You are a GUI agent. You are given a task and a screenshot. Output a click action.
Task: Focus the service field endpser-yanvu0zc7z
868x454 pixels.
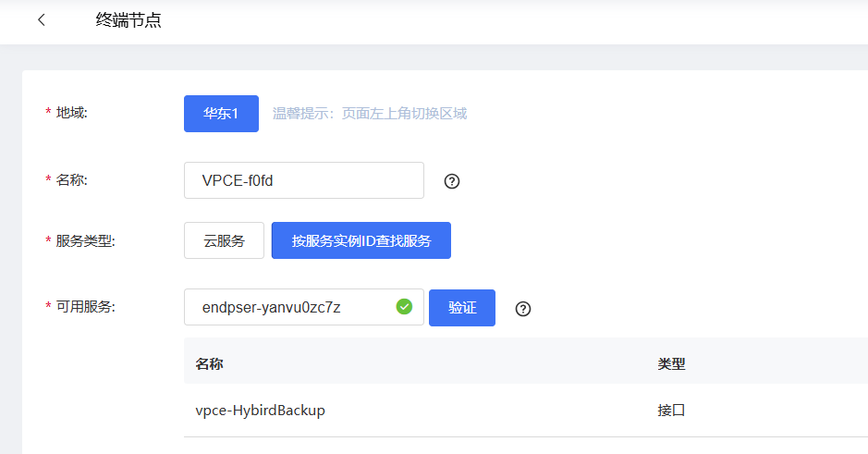(304, 307)
